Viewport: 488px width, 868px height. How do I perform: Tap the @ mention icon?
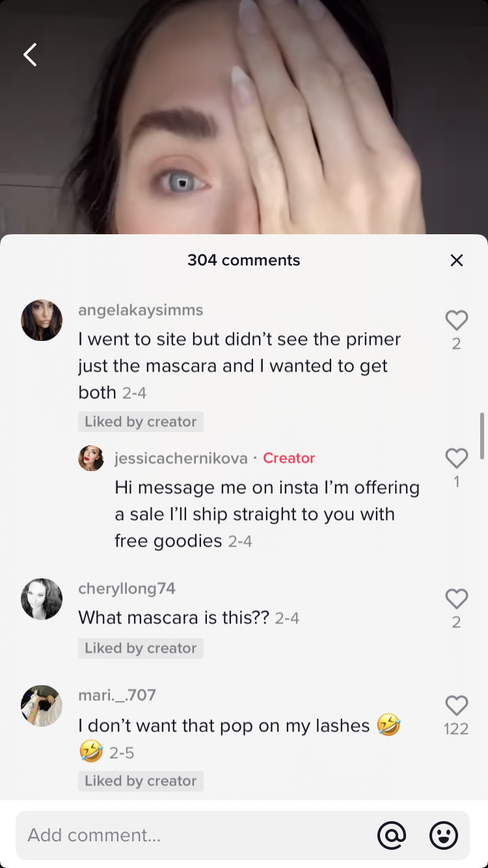point(392,835)
